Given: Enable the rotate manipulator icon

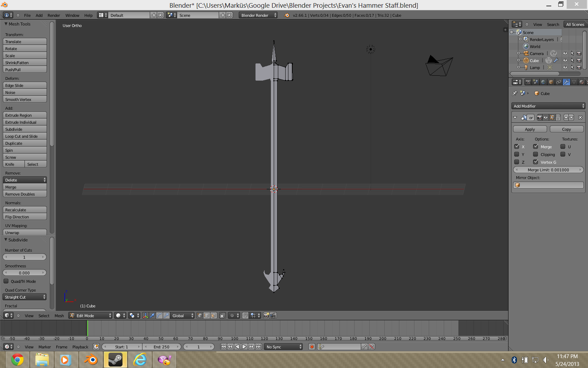Looking at the screenshot, I should pyautogui.click(x=159, y=315).
